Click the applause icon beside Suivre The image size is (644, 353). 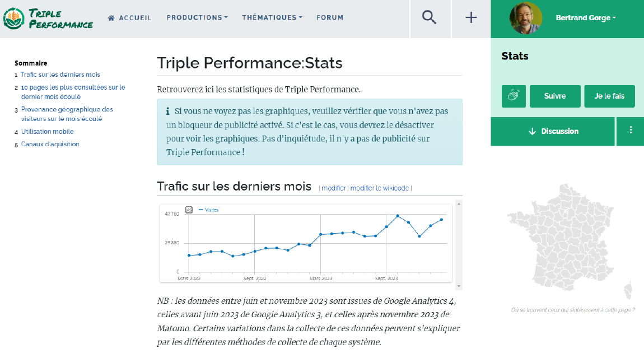[513, 96]
